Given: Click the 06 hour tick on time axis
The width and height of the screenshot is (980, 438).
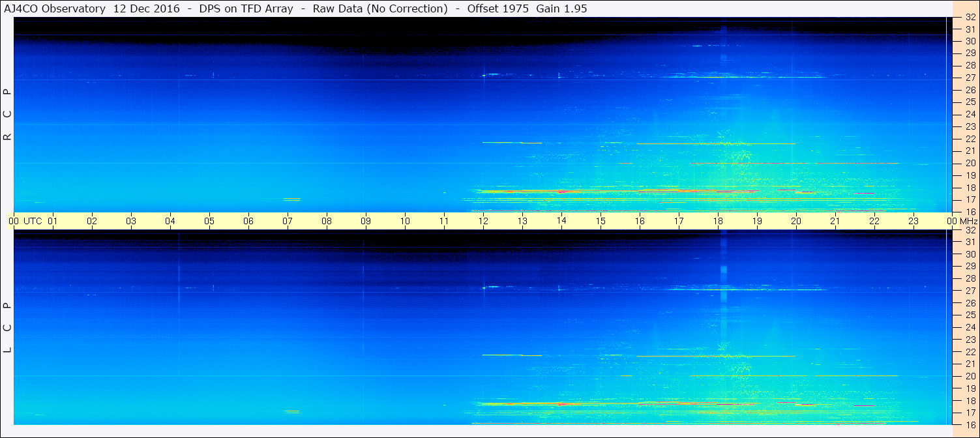Looking at the screenshot, I should tap(248, 221).
